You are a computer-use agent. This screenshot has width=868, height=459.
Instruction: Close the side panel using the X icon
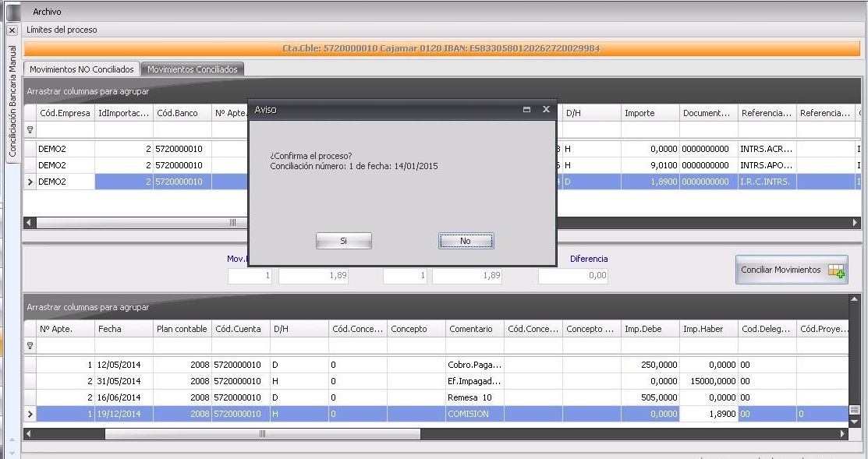(x=11, y=30)
